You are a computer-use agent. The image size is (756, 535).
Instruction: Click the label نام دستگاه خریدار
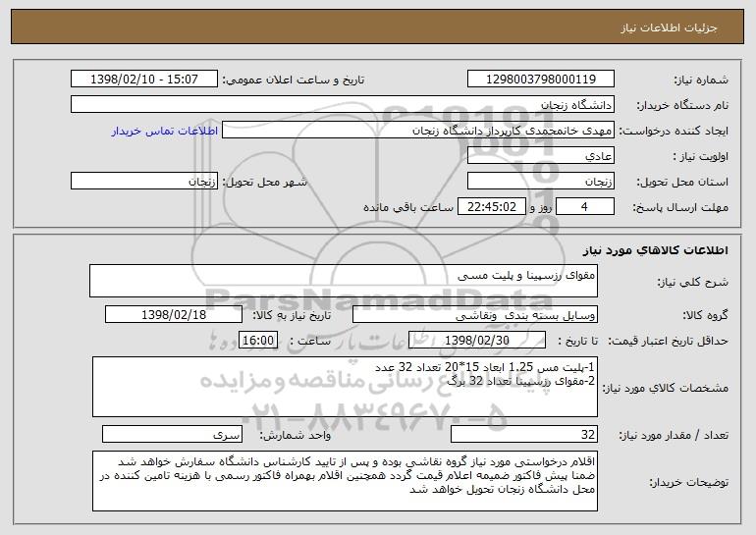(683, 105)
